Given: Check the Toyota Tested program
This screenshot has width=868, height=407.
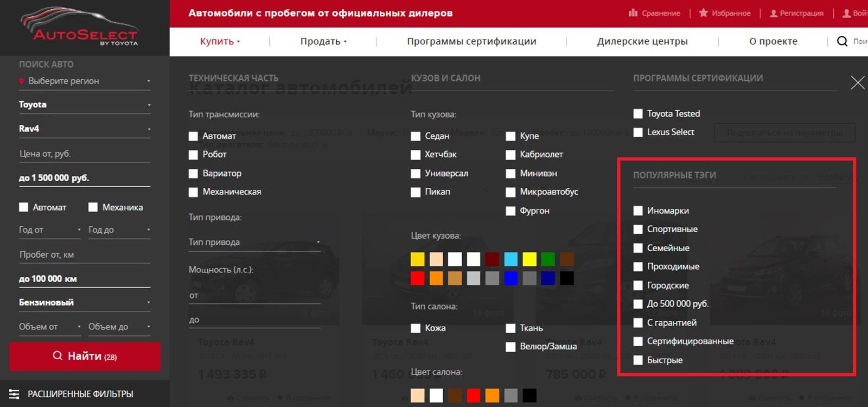Looking at the screenshot, I should click(638, 114).
